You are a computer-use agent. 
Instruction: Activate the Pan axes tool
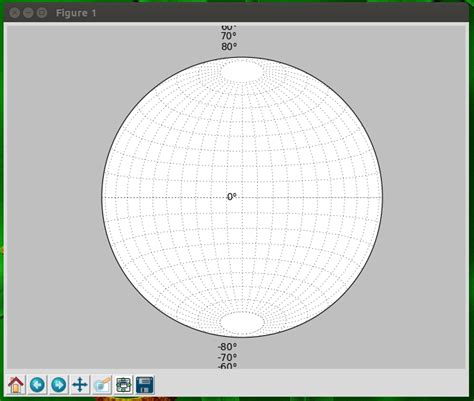(80, 385)
